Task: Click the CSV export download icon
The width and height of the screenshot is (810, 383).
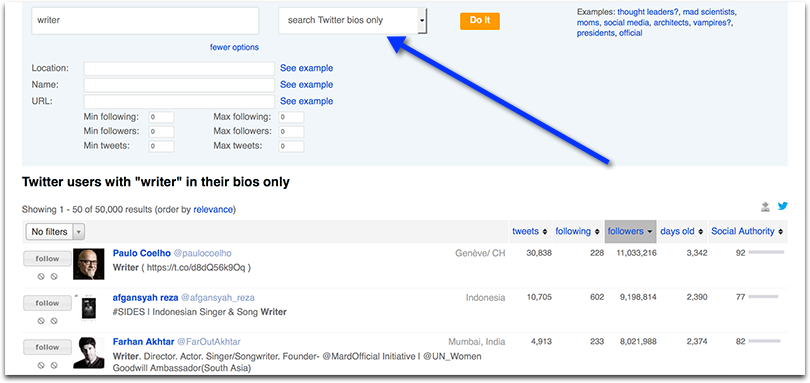Action: [x=766, y=207]
